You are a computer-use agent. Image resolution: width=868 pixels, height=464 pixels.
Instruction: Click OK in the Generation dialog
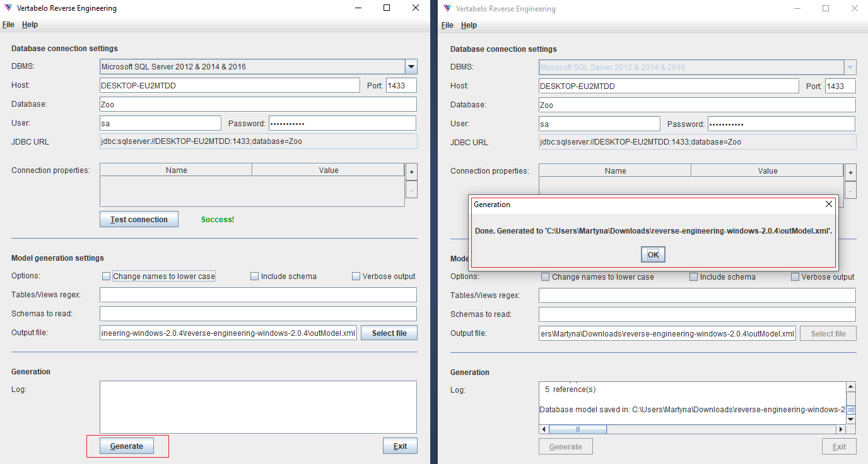tap(653, 254)
